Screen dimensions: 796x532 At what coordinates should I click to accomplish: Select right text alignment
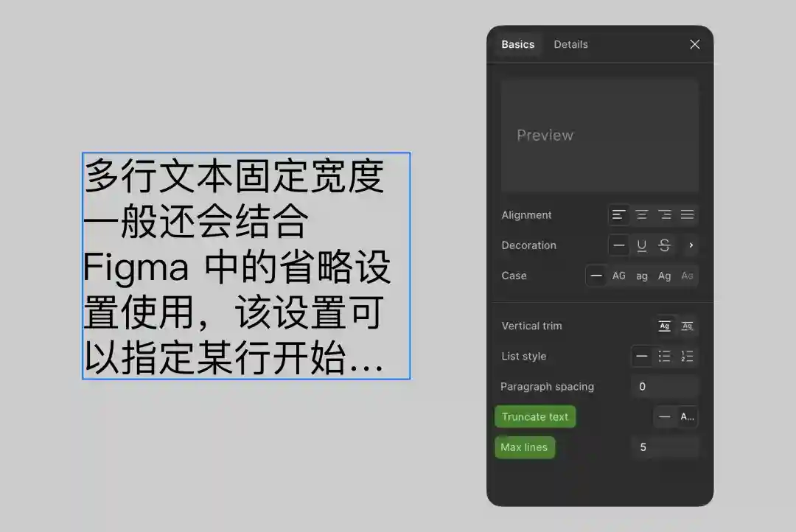tap(666, 214)
